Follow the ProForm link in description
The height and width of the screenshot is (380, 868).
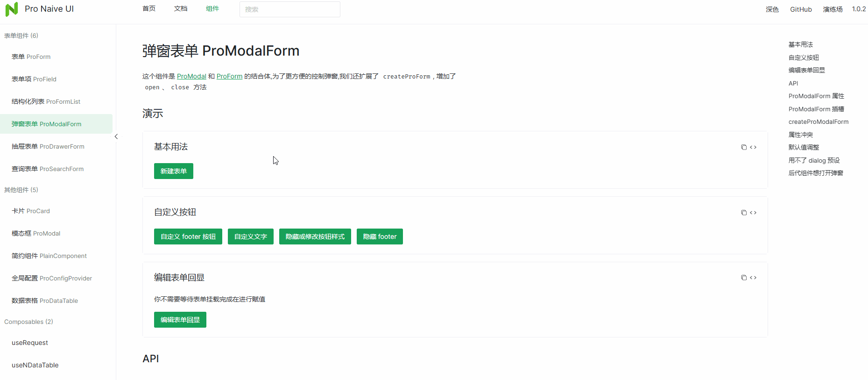point(229,76)
